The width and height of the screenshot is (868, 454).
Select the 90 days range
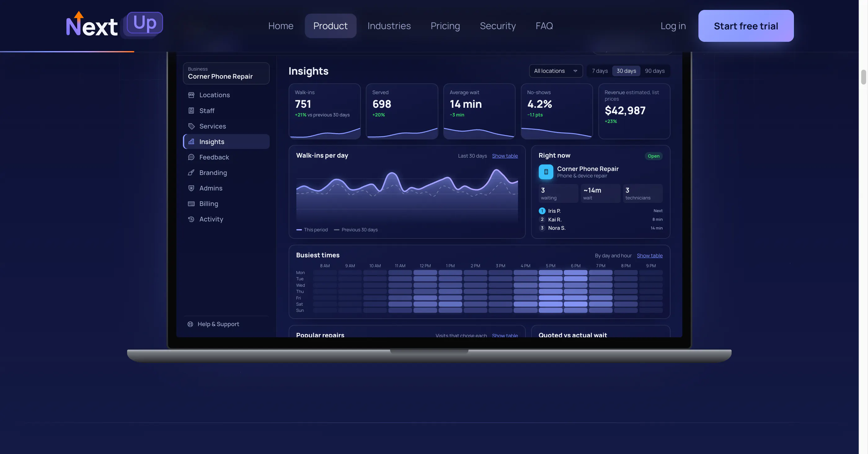pos(655,71)
